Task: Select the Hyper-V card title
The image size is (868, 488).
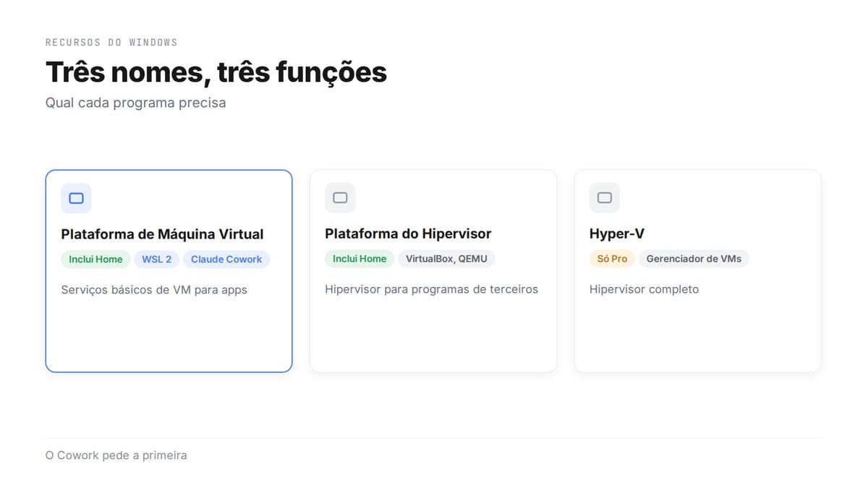Action: [x=617, y=234]
